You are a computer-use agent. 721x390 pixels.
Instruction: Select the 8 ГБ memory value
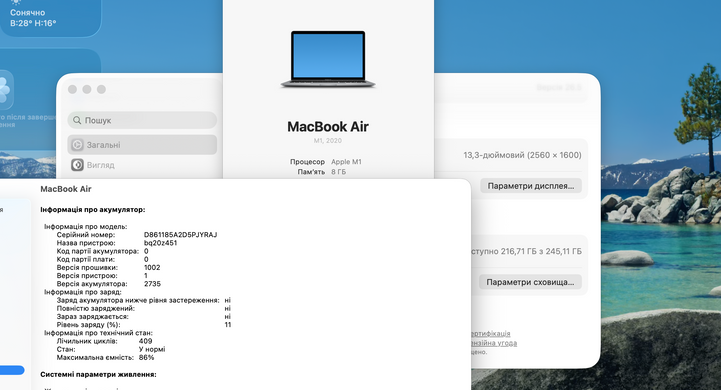click(338, 172)
